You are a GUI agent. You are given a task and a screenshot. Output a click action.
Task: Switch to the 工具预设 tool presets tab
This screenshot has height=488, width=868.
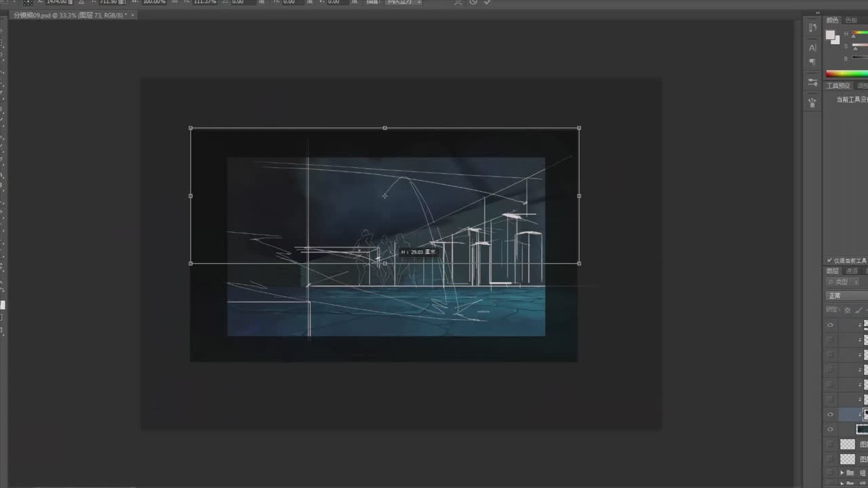click(x=837, y=86)
